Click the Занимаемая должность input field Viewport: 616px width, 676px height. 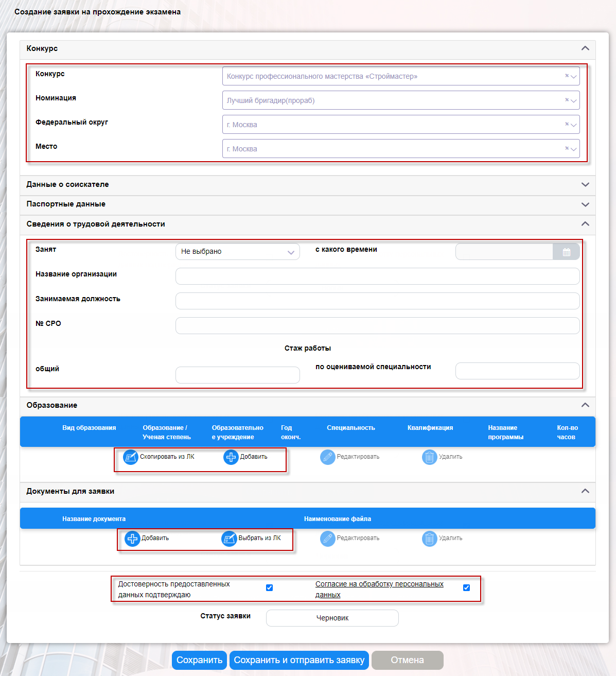pos(378,301)
